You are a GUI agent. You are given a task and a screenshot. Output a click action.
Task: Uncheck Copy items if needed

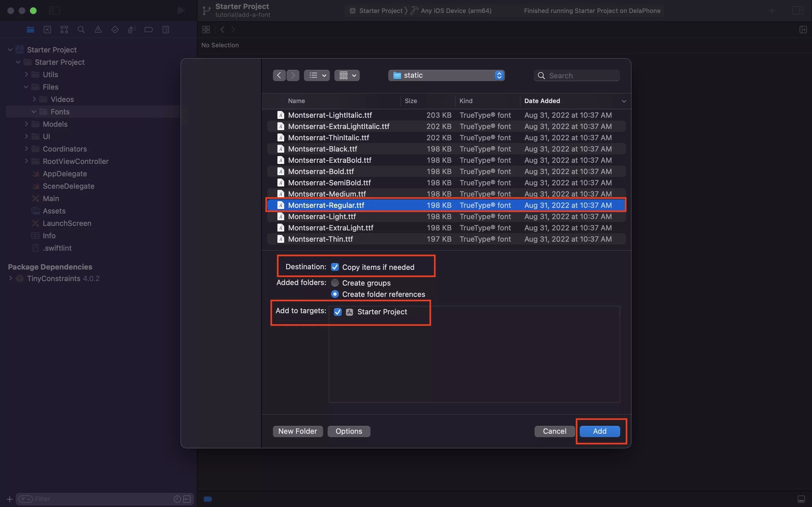click(335, 267)
